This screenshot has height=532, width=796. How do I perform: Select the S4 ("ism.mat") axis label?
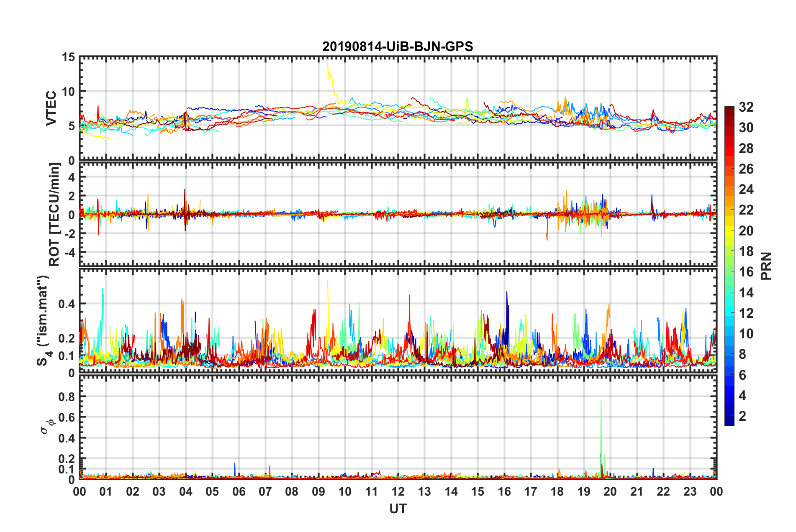tap(44, 320)
